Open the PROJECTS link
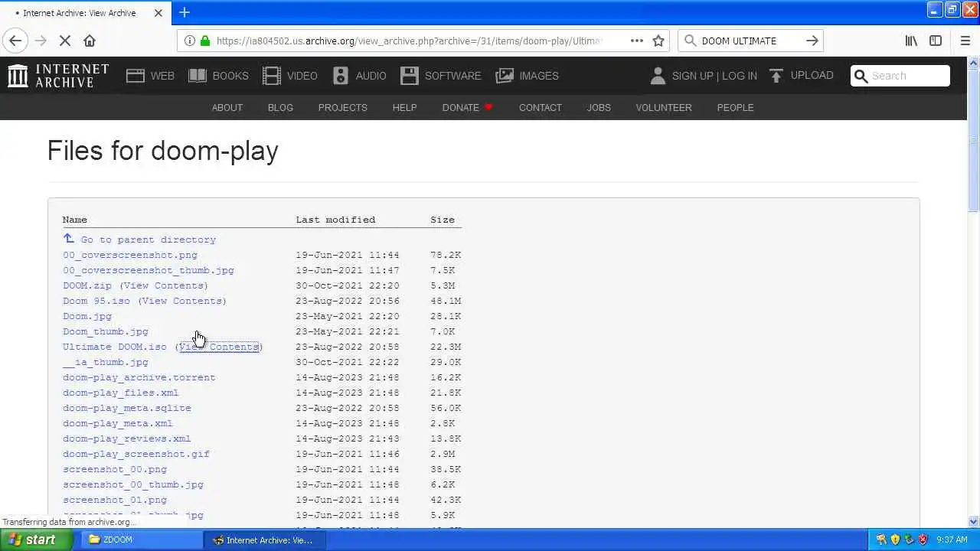The width and height of the screenshot is (980, 551). pos(342,107)
